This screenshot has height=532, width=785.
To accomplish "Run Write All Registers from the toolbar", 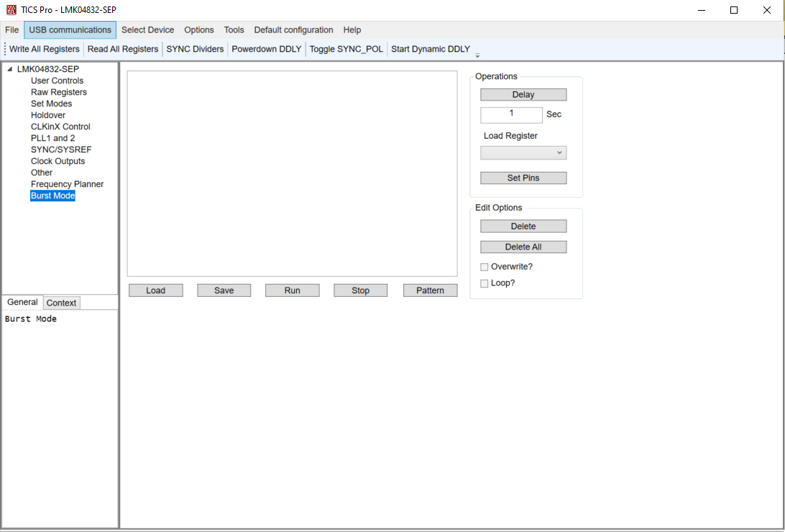I will [44, 49].
